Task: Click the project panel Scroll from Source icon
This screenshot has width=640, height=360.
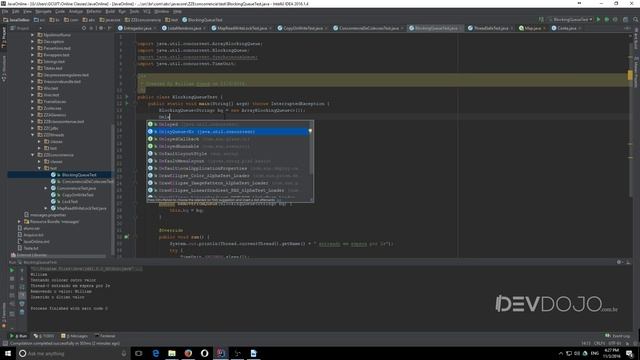Action: click(x=84, y=28)
